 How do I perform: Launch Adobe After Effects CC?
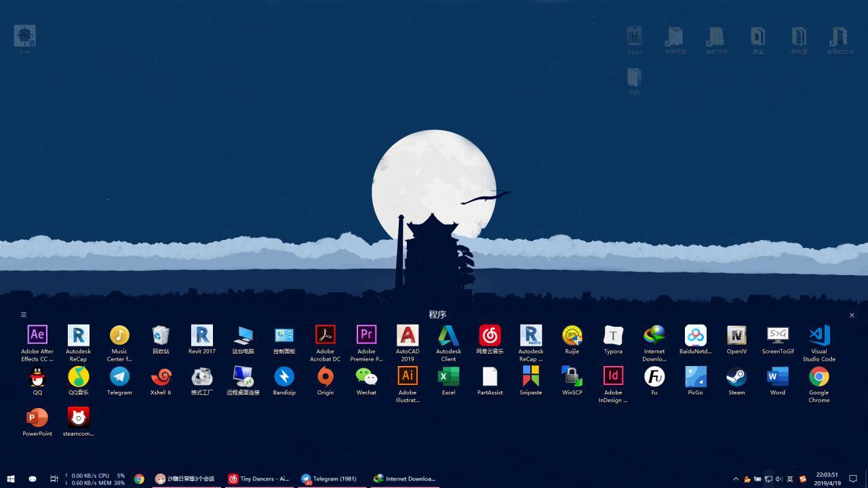tap(37, 343)
